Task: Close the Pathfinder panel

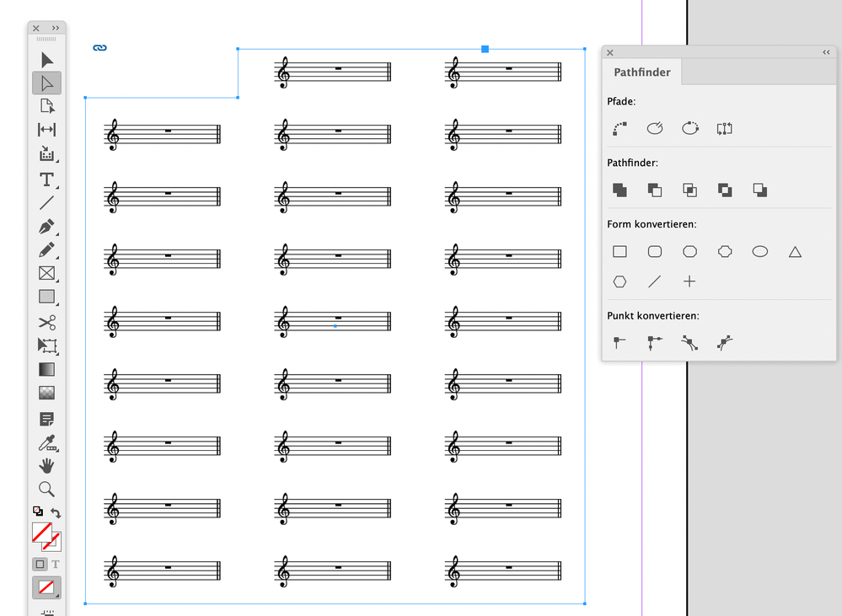Action: click(x=610, y=52)
